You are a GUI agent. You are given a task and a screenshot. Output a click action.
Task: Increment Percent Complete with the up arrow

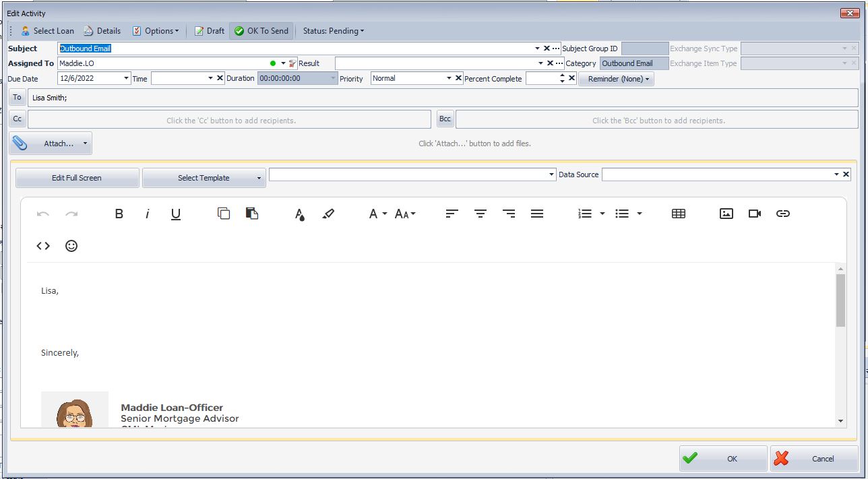pos(562,75)
